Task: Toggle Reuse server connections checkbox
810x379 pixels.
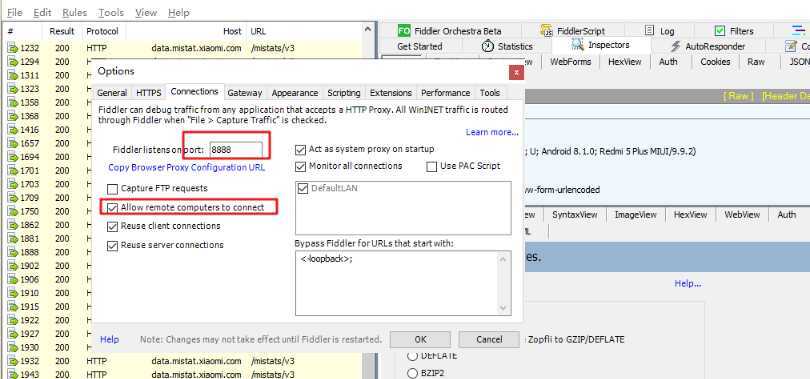Action: click(x=112, y=246)
